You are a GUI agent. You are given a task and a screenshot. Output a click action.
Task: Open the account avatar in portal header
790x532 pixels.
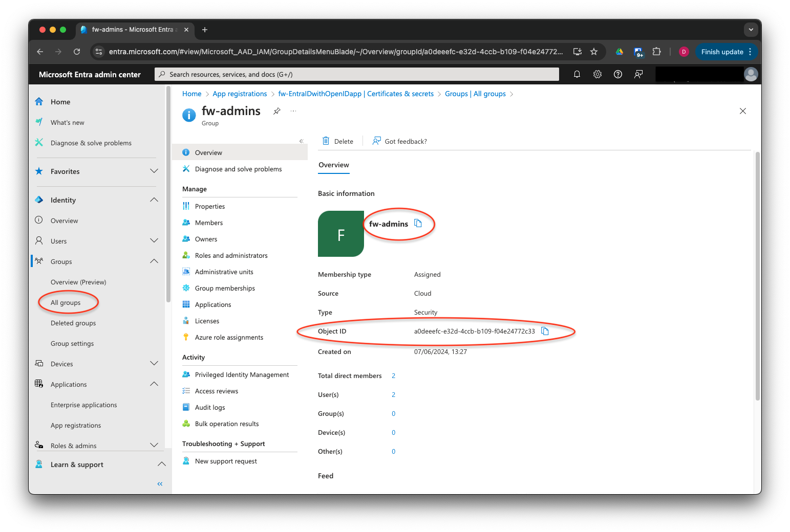(751, 74)
